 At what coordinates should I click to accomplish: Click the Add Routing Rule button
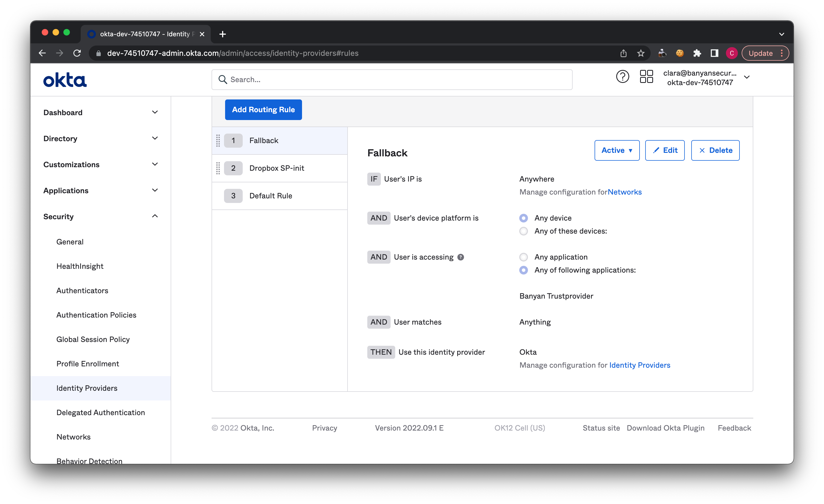263,110
